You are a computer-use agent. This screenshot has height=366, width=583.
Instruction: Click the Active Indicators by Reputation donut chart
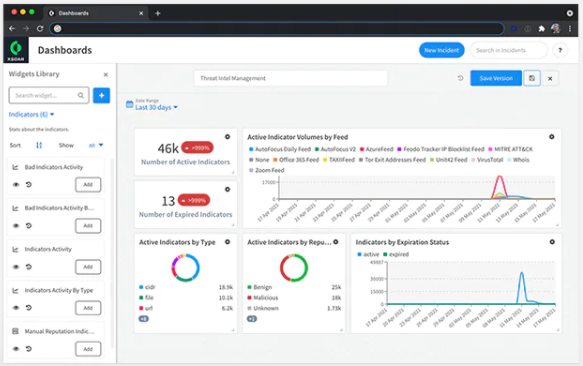[x=294, y=267]
